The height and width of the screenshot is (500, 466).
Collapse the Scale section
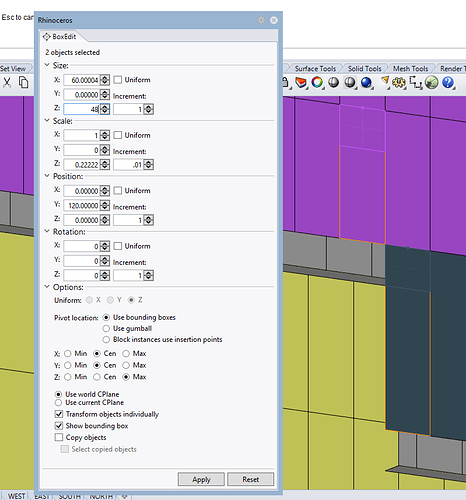47,120
